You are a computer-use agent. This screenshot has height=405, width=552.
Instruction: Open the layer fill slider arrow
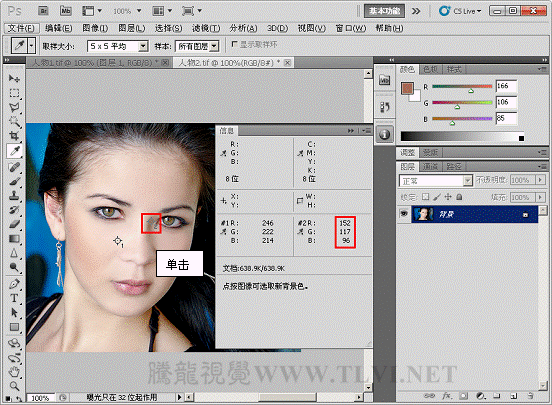coord(540,197)
